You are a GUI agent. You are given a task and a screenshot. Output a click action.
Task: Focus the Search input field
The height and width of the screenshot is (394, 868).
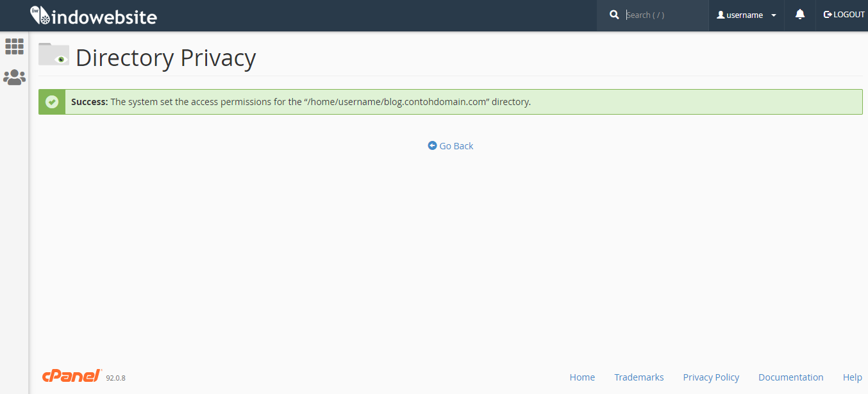pyautogui.click(x=664, y=15)
